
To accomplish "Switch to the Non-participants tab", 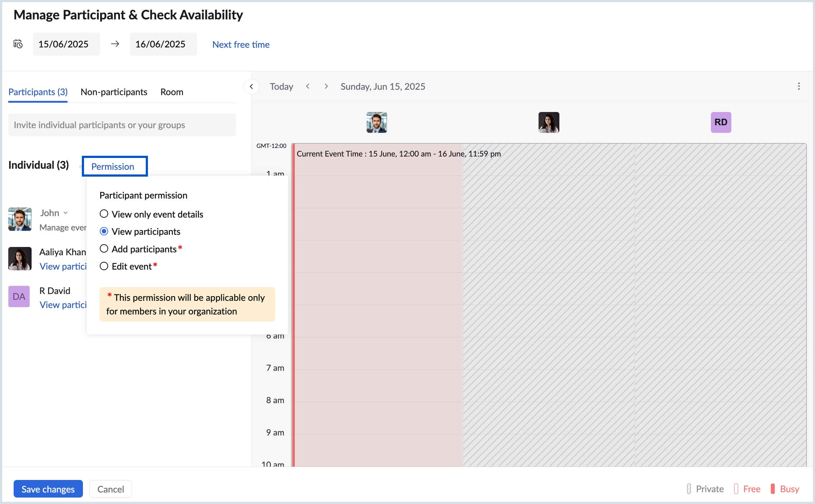I will [114, 92].
